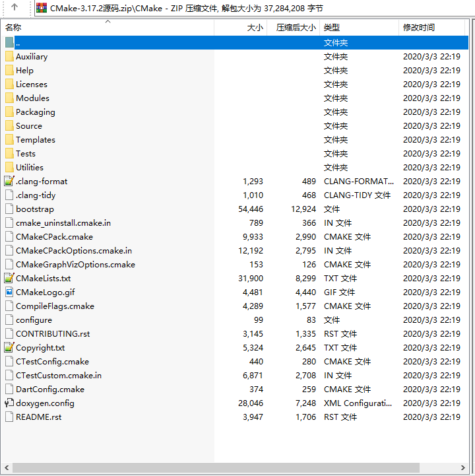Click the parent folder icon in first row
This screenshot has width=475, height=476.
9,42
